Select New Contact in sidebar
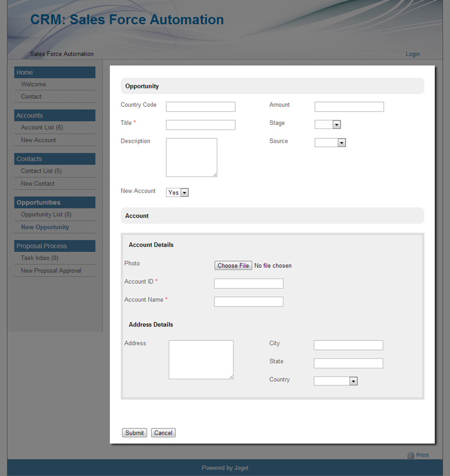 [38, 184]
